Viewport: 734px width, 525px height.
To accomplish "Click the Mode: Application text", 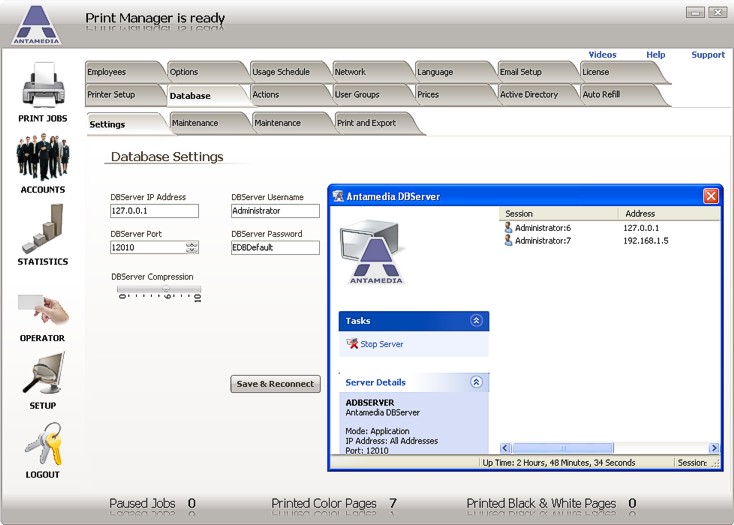I will 377,431.
